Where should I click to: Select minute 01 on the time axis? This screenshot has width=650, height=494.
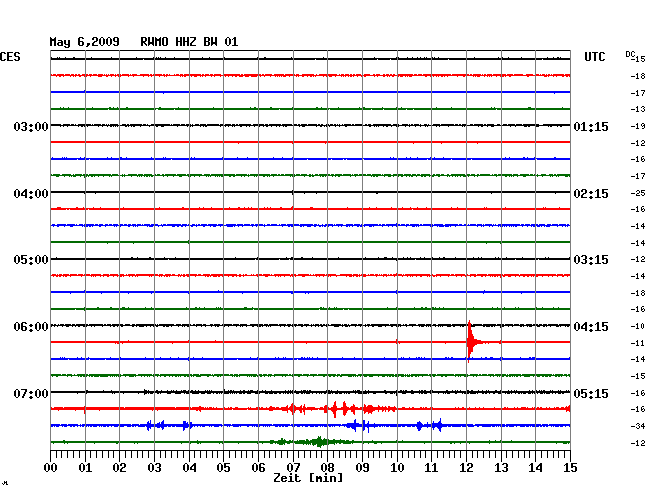click(85, 467)
